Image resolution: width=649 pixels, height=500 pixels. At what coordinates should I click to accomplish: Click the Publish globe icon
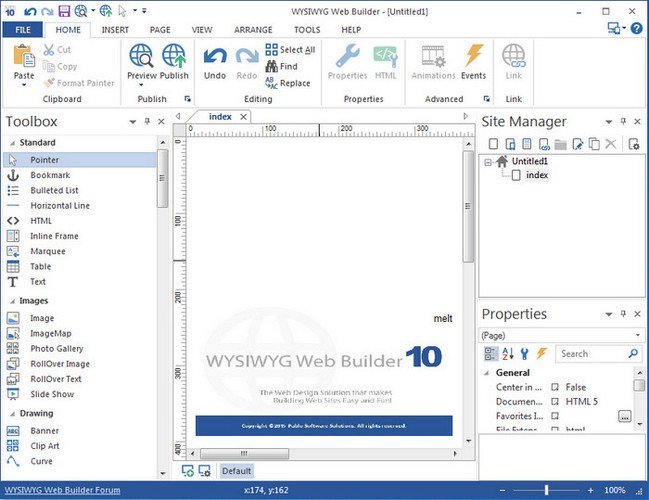174,55
